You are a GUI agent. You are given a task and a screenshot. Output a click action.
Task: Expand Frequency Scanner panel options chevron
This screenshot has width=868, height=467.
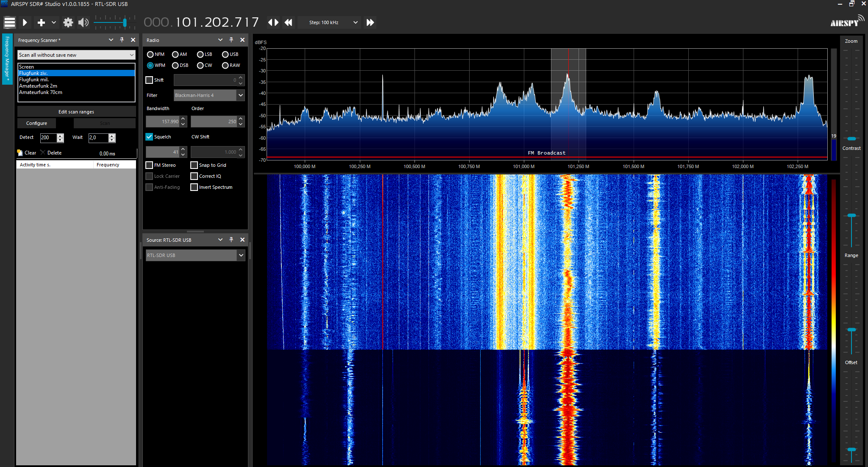(x=111, y=40)
